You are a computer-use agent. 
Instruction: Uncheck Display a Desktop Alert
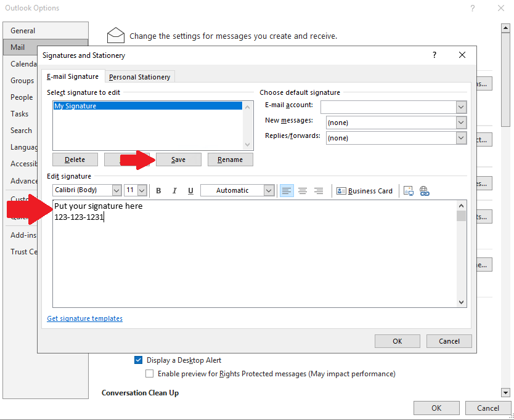point(138,360)
